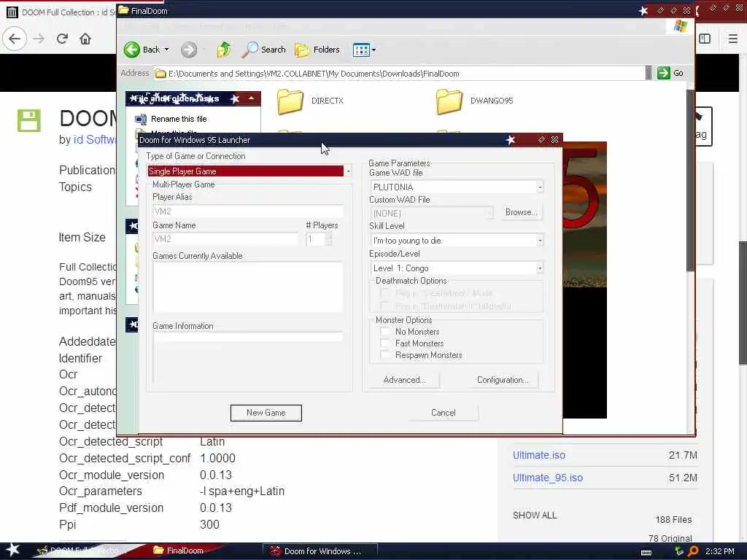Image resolution: width=747 pixels, height=560 pixels.
Task: Open the Configuration dialog button
Action: click(x=503, y=380)
